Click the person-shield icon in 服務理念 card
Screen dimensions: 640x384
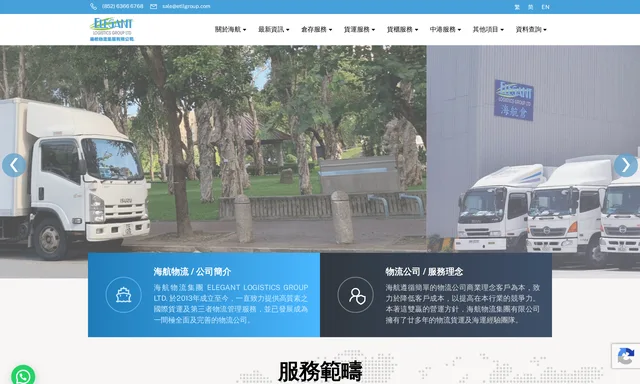tap(356, 295)
